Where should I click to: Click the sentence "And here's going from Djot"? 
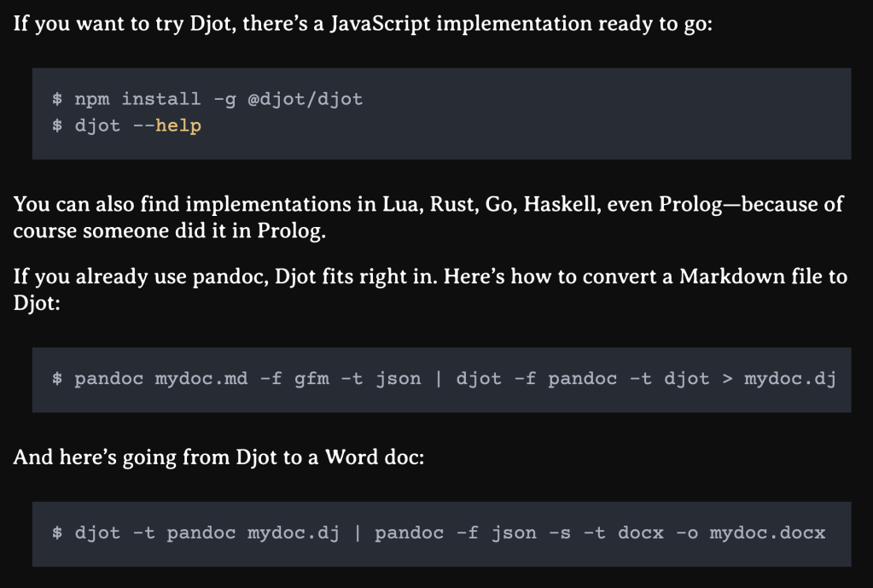(218, 457)
